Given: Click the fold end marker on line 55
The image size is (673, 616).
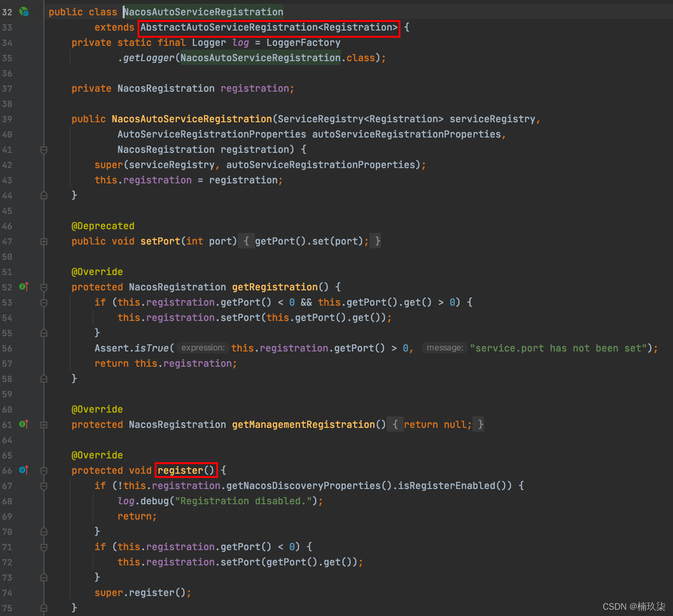Looking at the screenshot, I should tap(44, 333).
